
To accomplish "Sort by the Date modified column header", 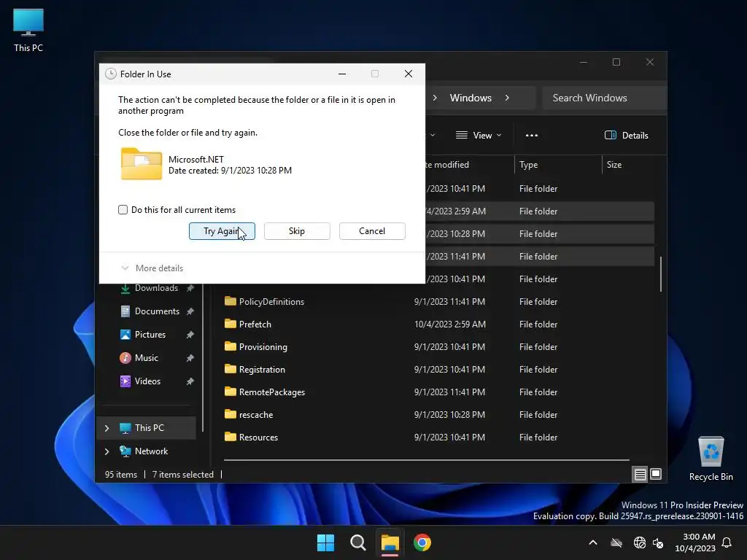I will point(448,165).
